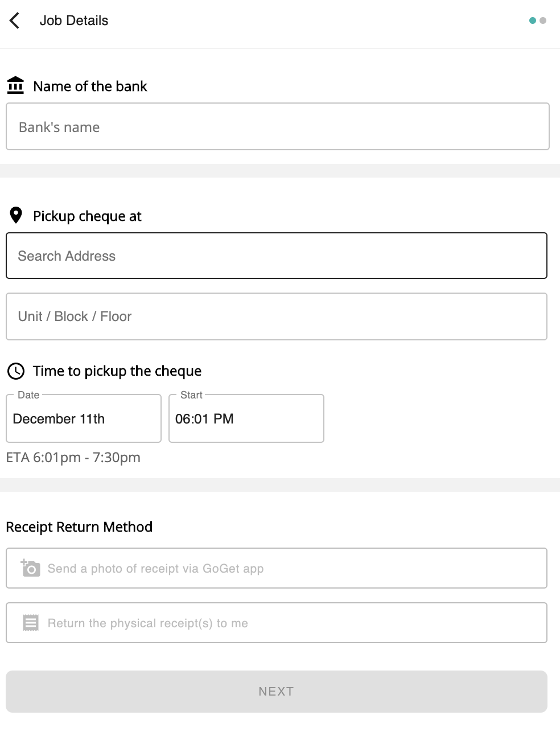Click the location pin icon
Viewport: 560px width, 732px height.
point(16,216)
